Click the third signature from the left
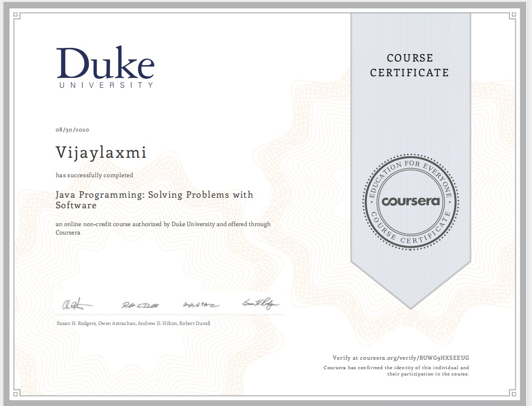This screenshot has height=406, width=532. point(201,304)
